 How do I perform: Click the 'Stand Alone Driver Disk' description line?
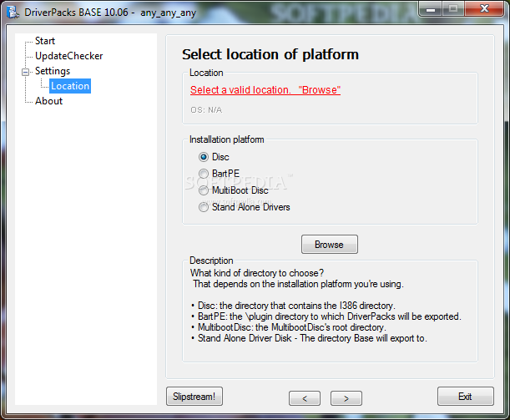[309, 338]
